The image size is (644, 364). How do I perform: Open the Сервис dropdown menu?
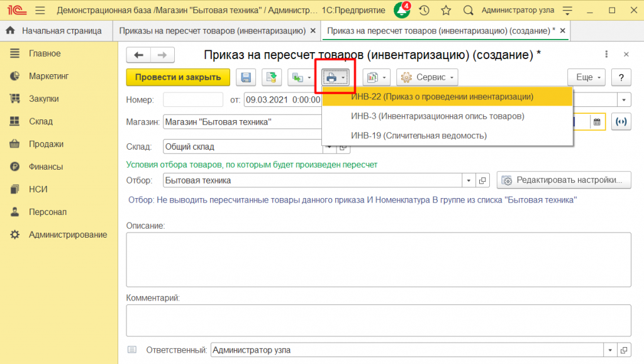[427, 77]
